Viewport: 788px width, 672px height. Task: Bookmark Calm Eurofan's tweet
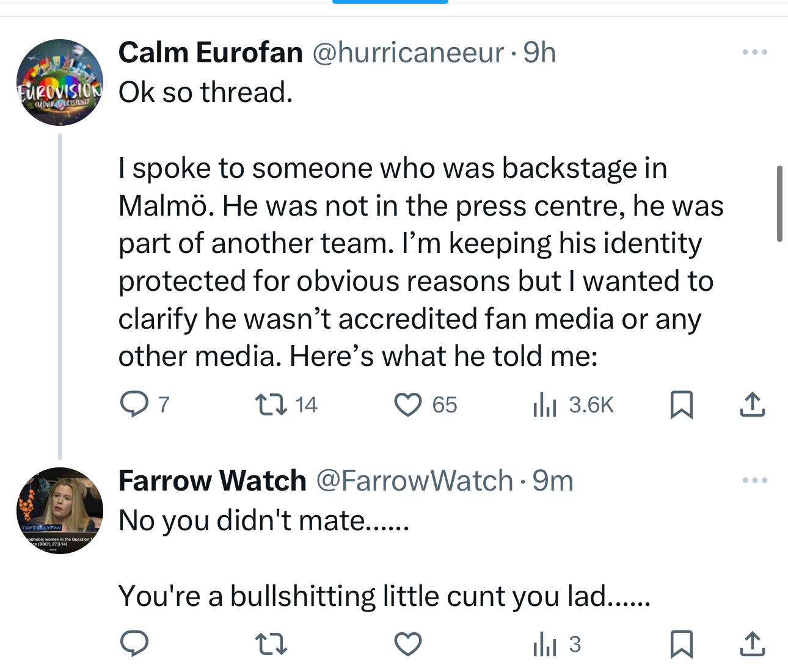pos(682,404)
